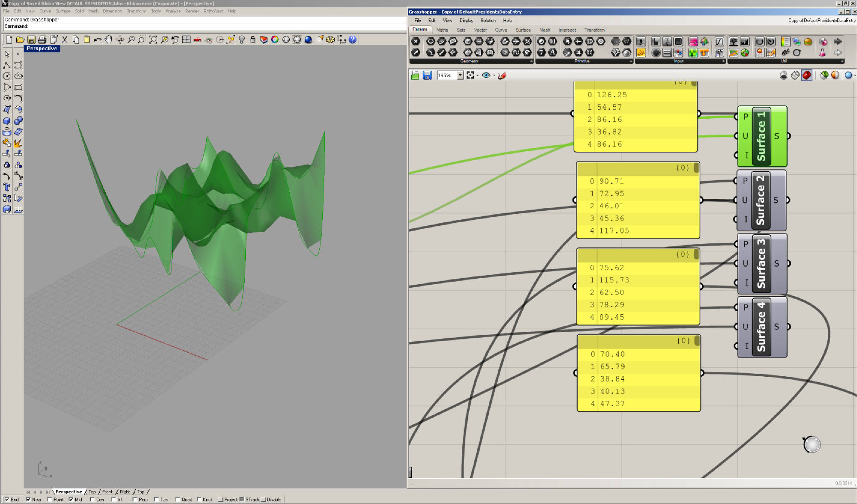
Task: Switch to the Vector component tab
Action: click(x=480, y=30)
